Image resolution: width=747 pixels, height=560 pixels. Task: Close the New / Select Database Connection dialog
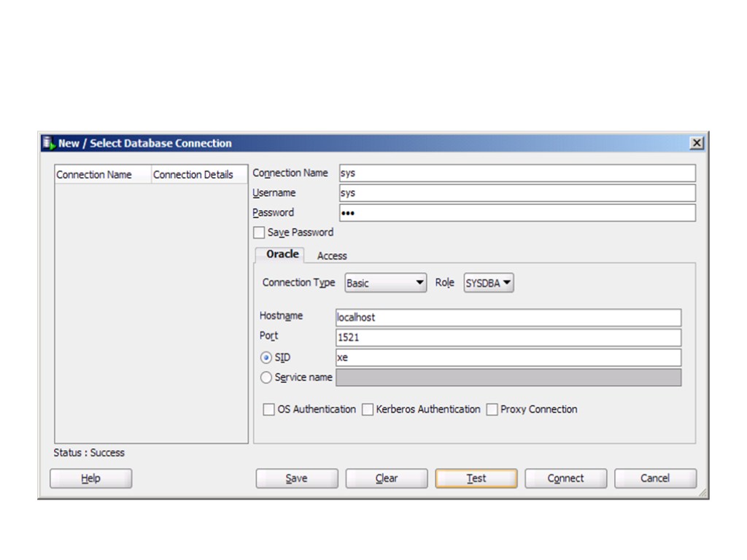tap(697, 143)
